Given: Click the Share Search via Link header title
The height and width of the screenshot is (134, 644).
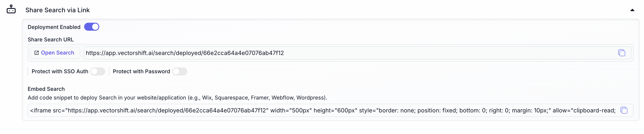Looking at the screenshot, I should click(x=58, y=10).
